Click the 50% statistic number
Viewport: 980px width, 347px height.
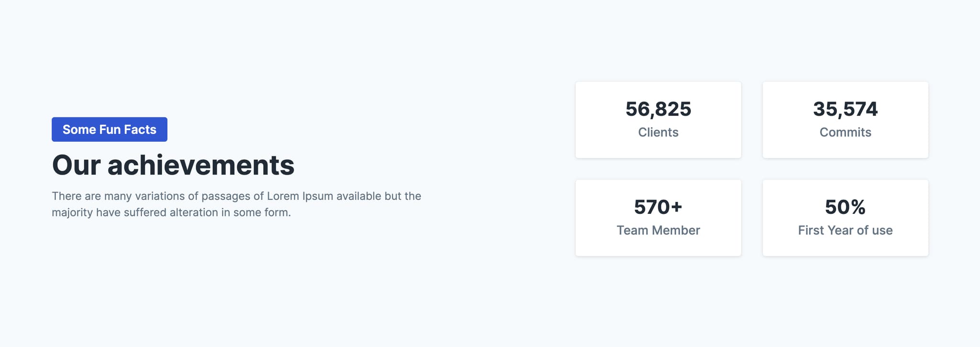tap(845, 207)
